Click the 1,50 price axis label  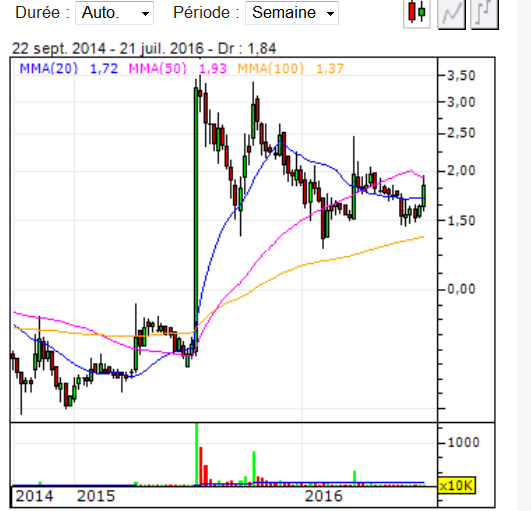pos(461,221)
